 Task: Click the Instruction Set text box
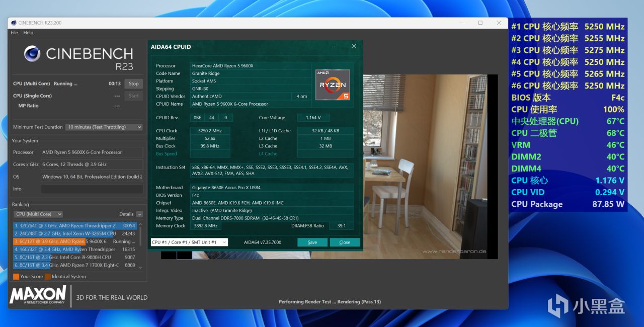click(272, 171)
